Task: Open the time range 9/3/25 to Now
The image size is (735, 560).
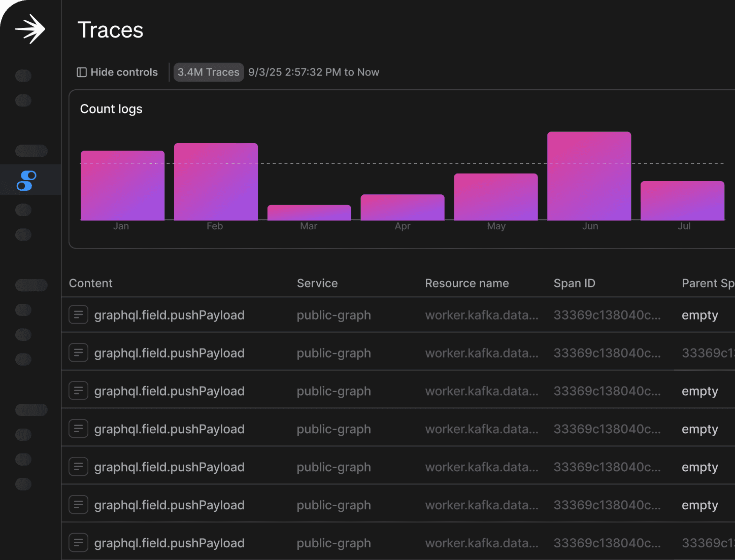Action: coord(314,73)
